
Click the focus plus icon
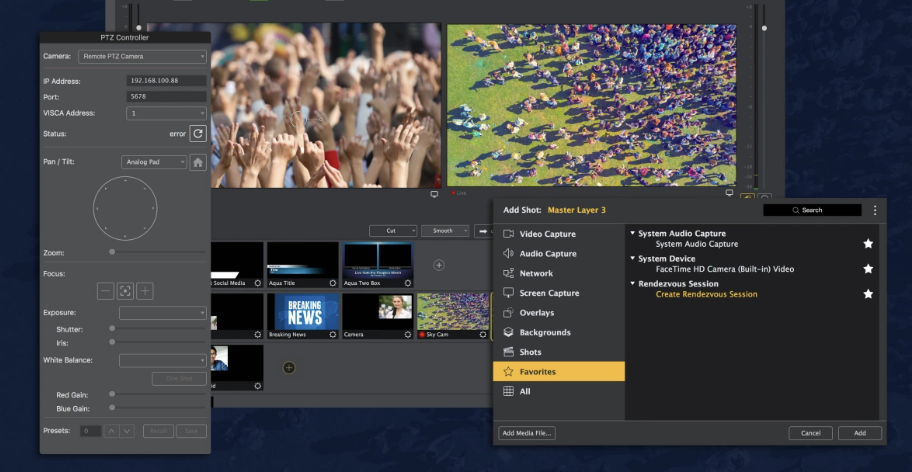point(145,291)
